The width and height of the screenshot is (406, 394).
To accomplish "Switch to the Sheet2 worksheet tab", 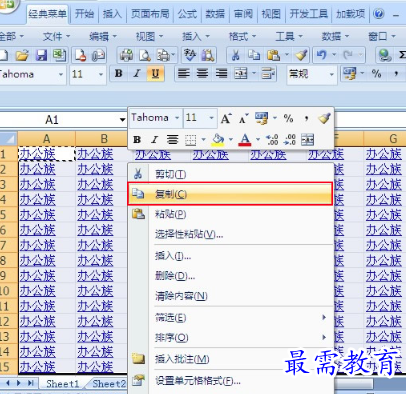I will [109, 384].
